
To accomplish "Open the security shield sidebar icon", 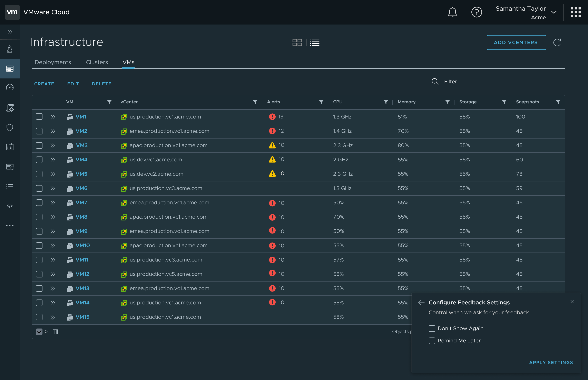I will click(10, 127).
